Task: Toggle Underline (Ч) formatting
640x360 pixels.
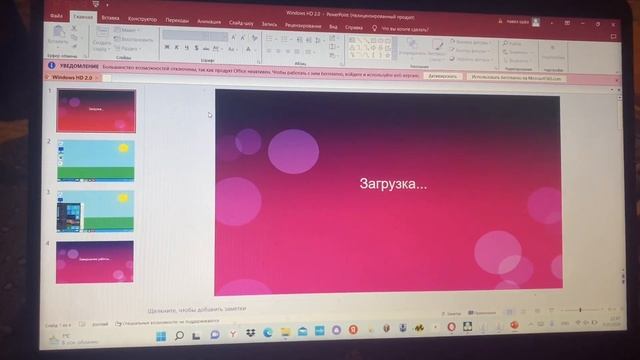Action: [x=186, y=48]
